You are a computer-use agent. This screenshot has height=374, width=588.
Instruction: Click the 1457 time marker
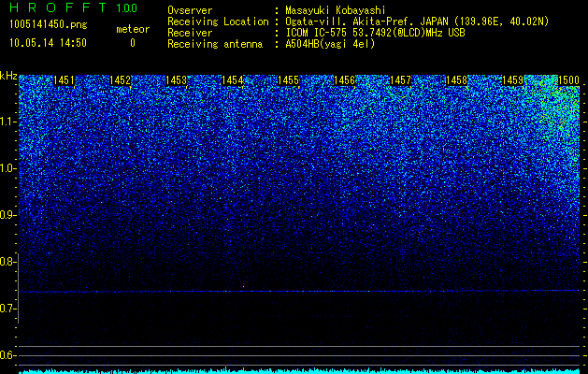400,79
